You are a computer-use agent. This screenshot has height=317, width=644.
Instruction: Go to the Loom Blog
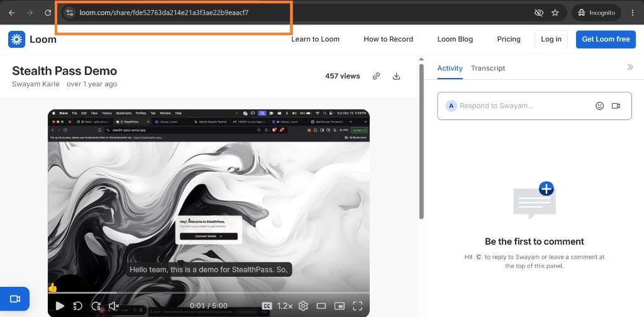(x=455, y=40)
